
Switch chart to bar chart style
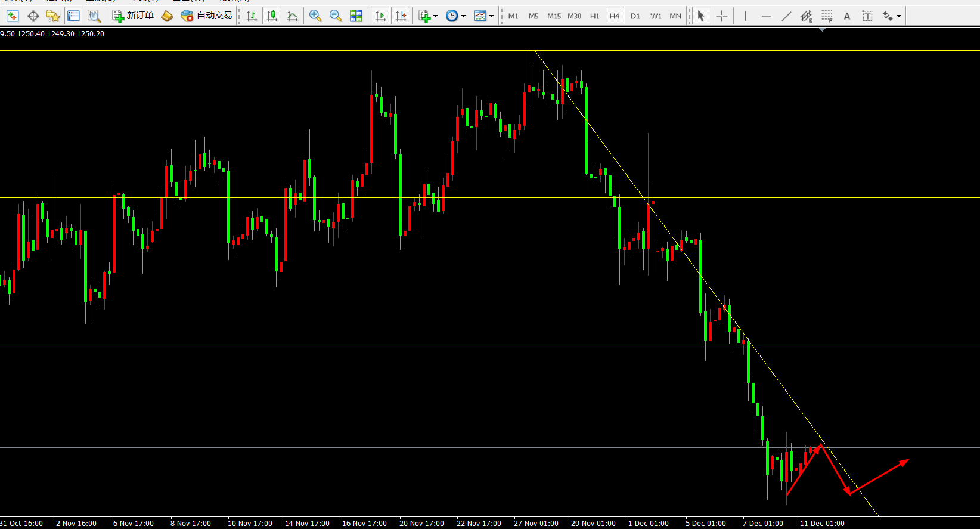coord(252,16)
